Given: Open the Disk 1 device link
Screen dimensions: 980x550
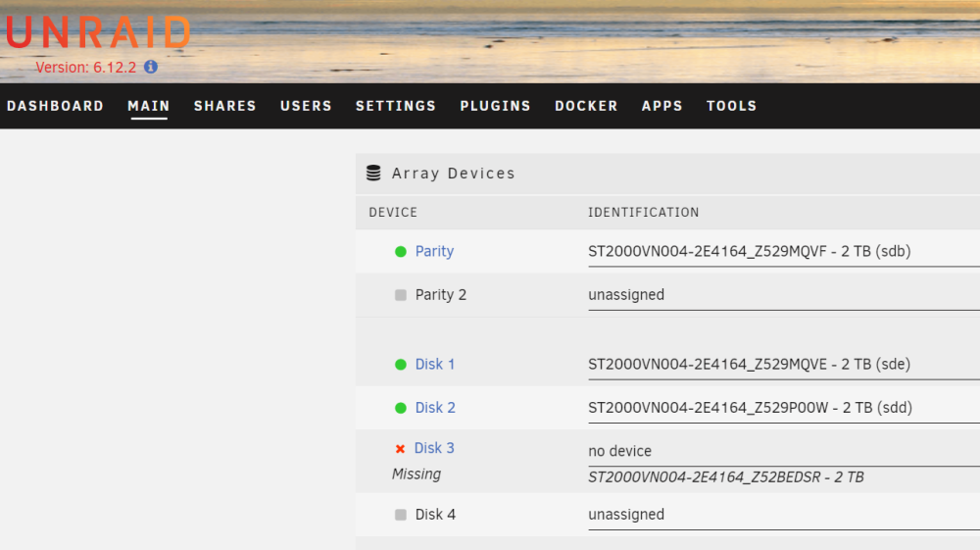Looking at the screenshot, I should coord(435,365).
